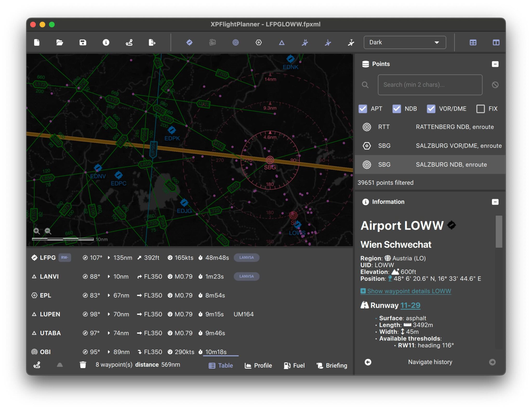Select the NDB map layer icon

(x=236, y=42)
